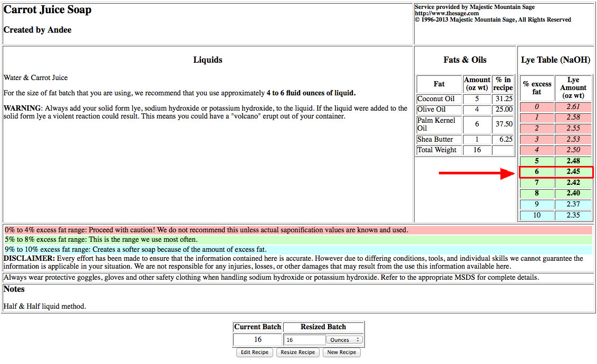Click the 2.48 lye amount cell
597x364 pixels.
click(x=573, y=161)
